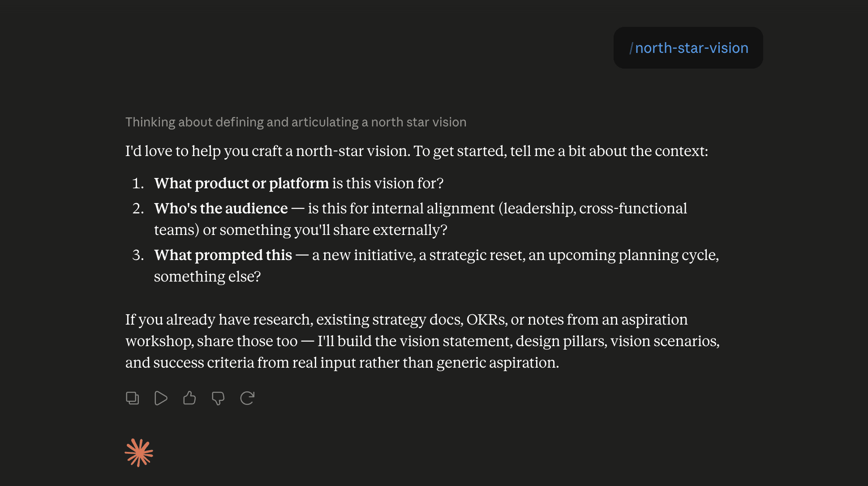Click the 'something else?' line of text
868x486 pixels.
click(x=207, y=277)
